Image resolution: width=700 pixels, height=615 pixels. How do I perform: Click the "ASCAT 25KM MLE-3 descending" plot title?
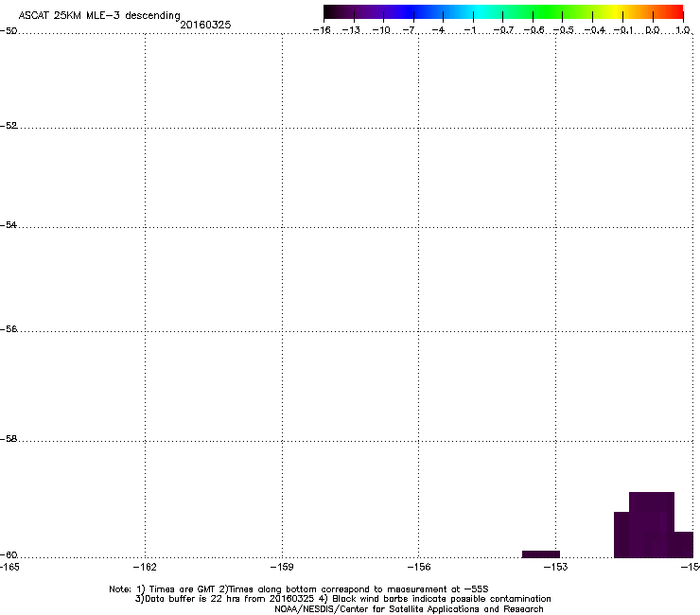[99, 15]
